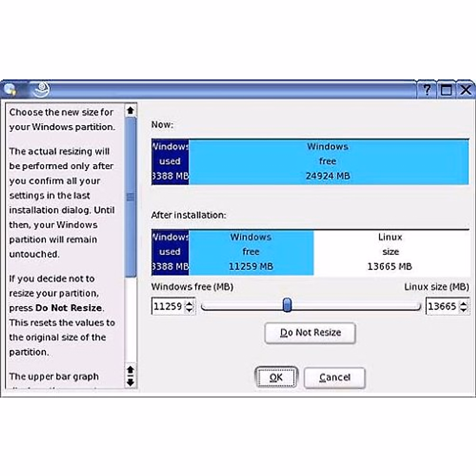476x476 pixels.
Task: Select the Windows free (MB) value field
Action: click(169, 306)
